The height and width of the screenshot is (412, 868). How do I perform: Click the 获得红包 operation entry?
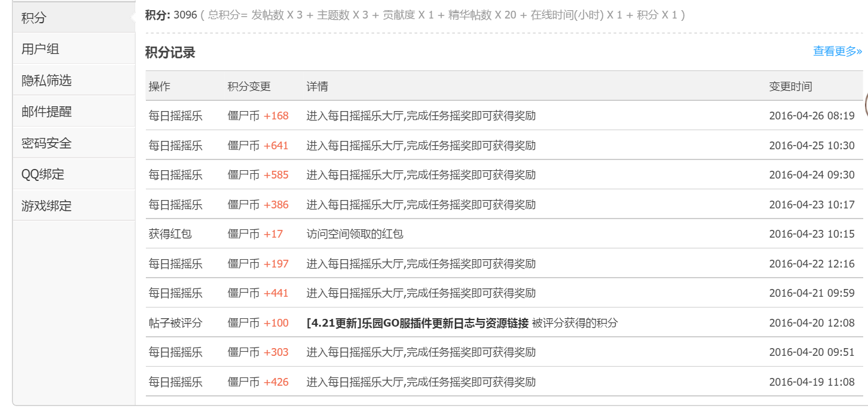[x=170, y=234]
